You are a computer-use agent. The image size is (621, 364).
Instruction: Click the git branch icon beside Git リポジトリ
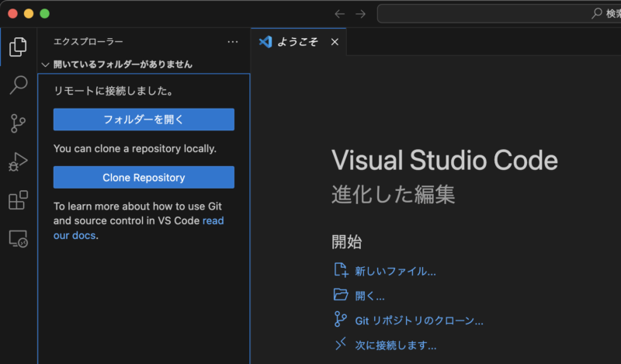340,319
